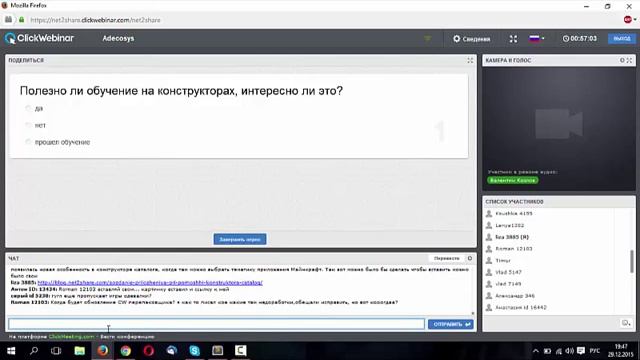Image resolution: width=640 pixels, height=360 pixels.
Task: Click the session timer clock icon
Action: point(566,38)
